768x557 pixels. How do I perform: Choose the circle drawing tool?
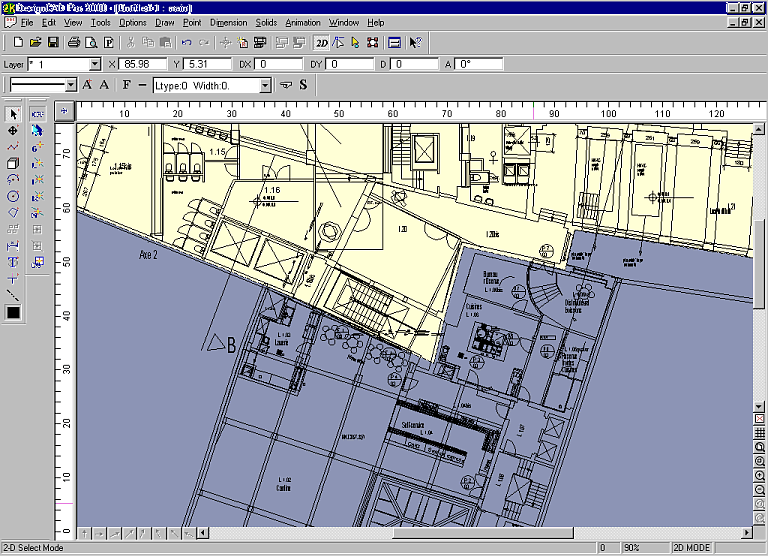coord(13,196)
